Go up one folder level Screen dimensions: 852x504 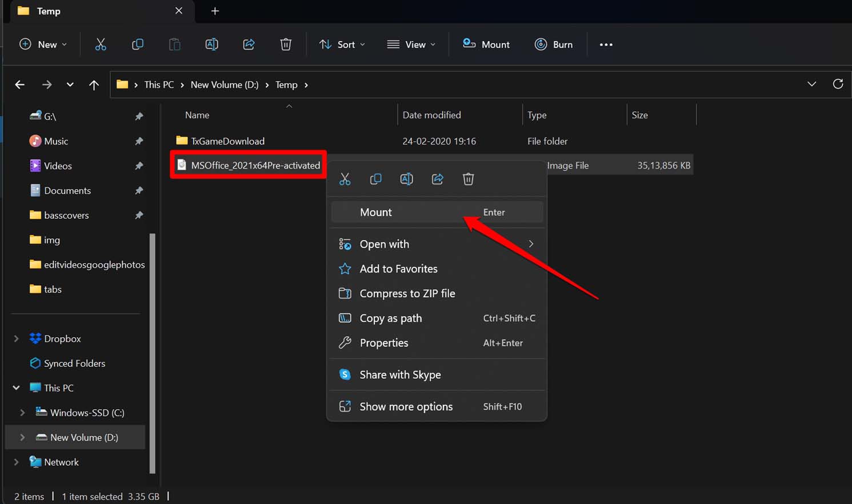(94, 85)
